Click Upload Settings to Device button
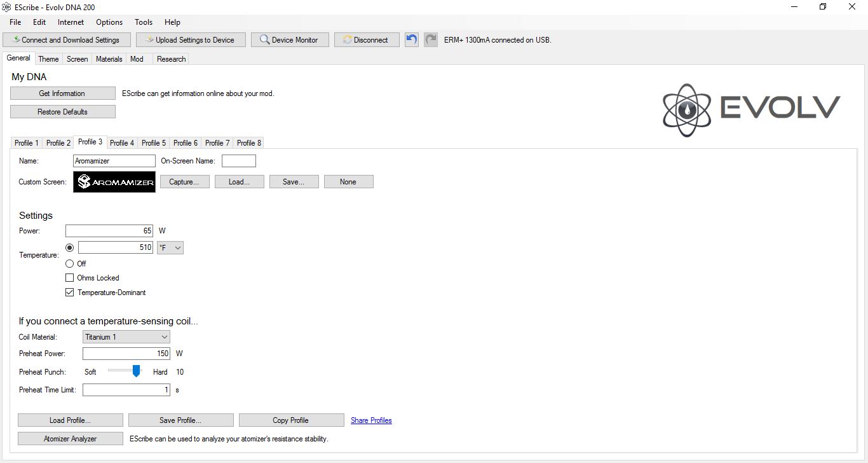 pos(190,39)
